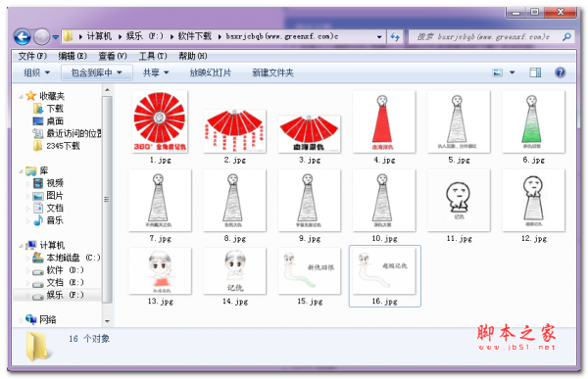Click the Forward navigation arrow button
The width and height of the screenshot is (588, 379).
[x=41, y=37]
